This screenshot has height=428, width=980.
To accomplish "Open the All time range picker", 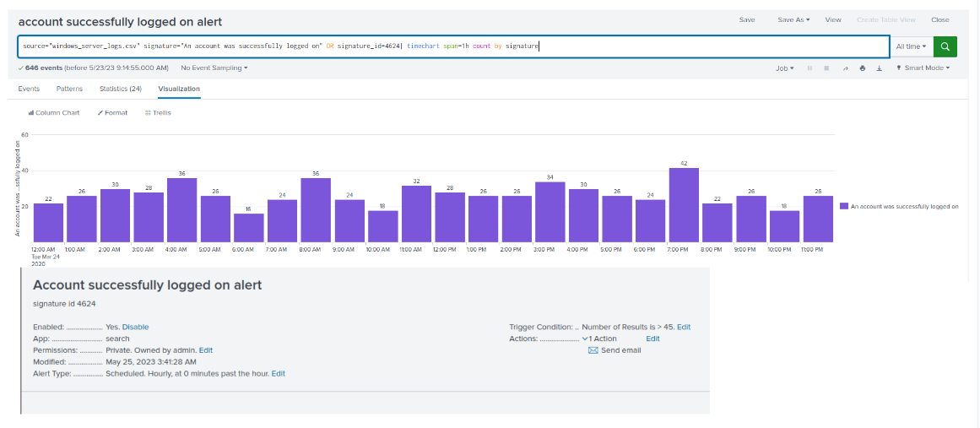I will [912, 46].
